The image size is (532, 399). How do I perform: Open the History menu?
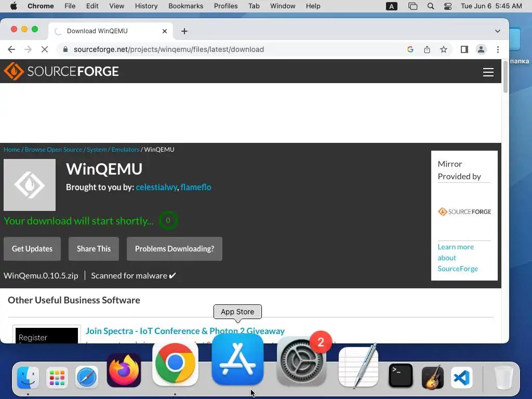[x=146, y=6]
